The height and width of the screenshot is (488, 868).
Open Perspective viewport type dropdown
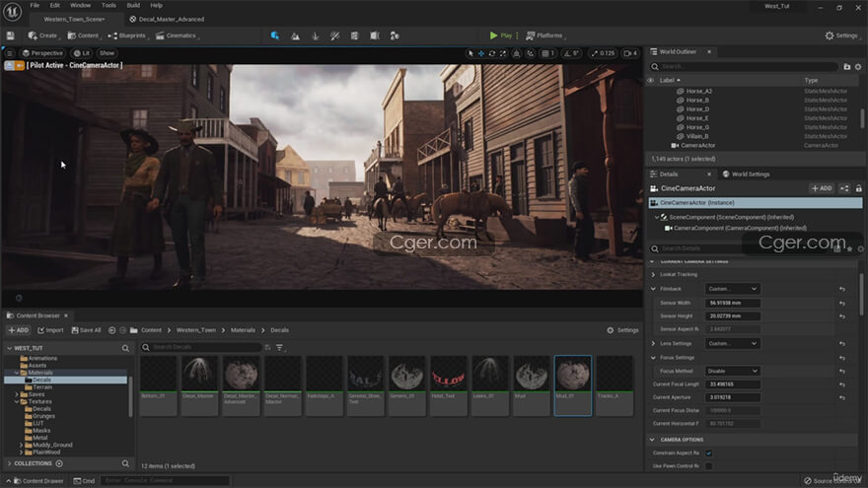click(x=42, y=53)
